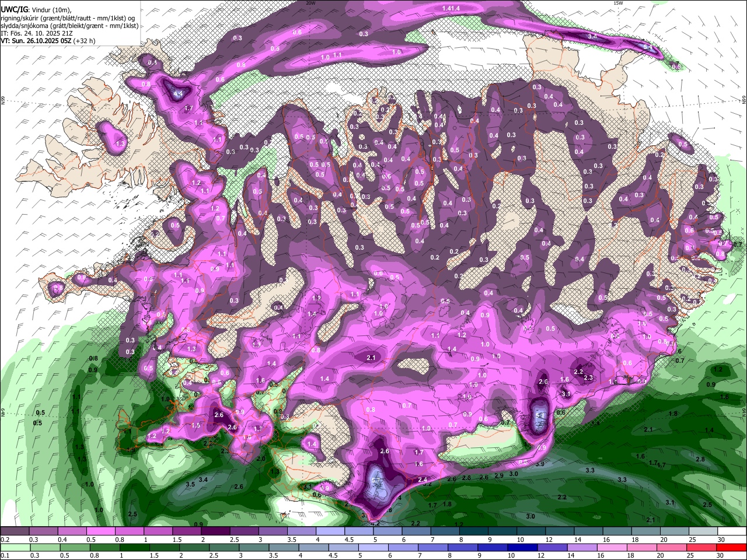This screenshot has height=560, width=747.
Task: Click the '15W' longitude label
Action: [x=618, y=3]
